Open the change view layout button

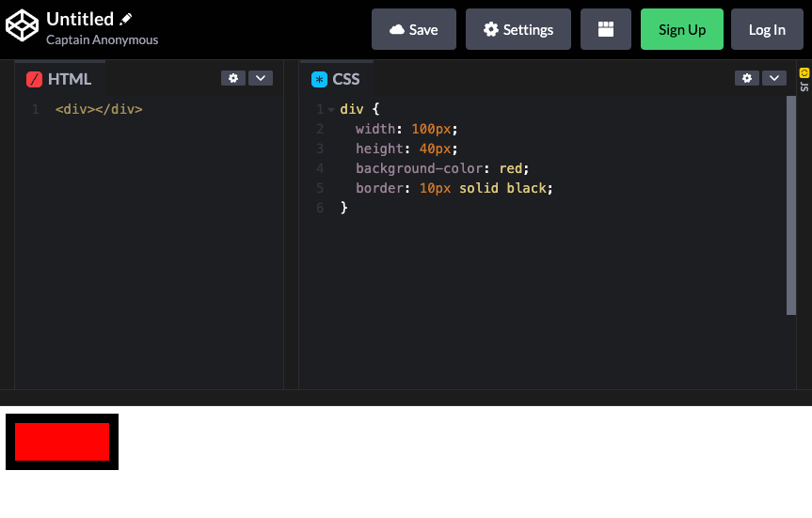pyautogui.click(x=605, y=29)
